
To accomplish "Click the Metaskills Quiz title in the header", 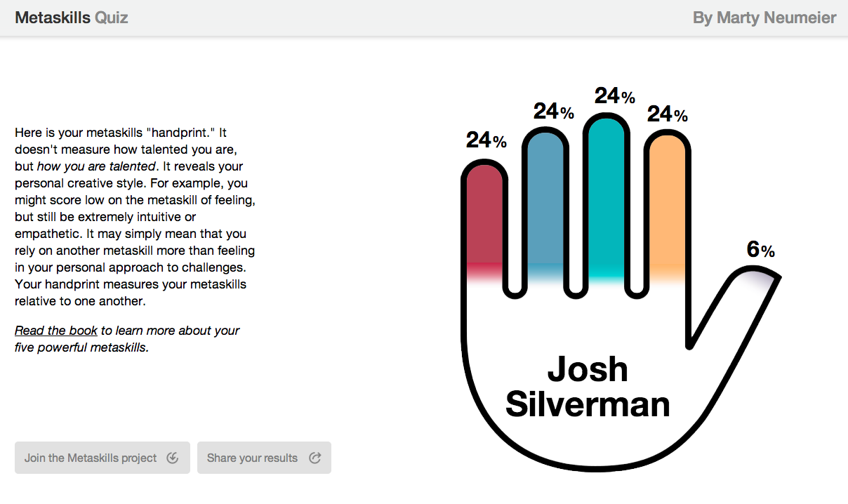I will [x=72, y=18].
